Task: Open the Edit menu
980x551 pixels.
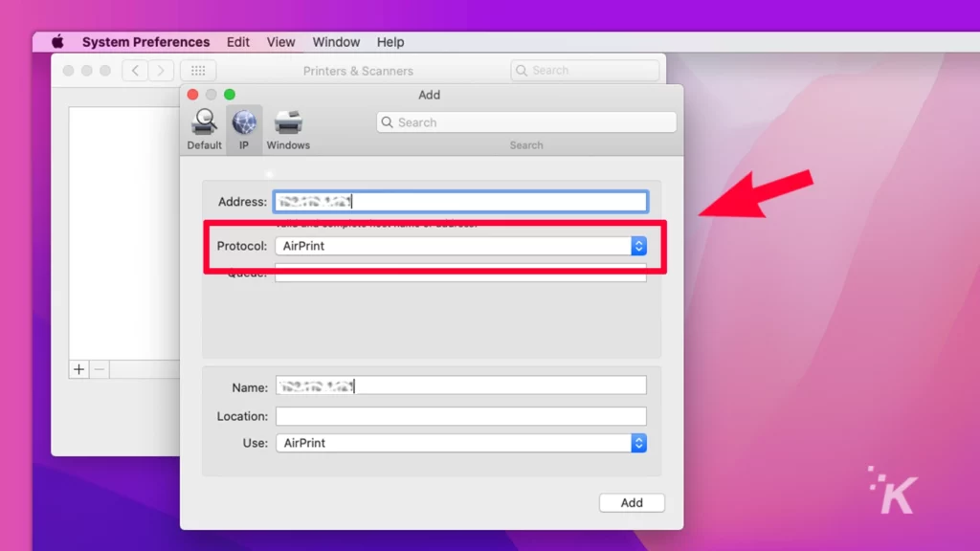Action: tap(238, 42)
